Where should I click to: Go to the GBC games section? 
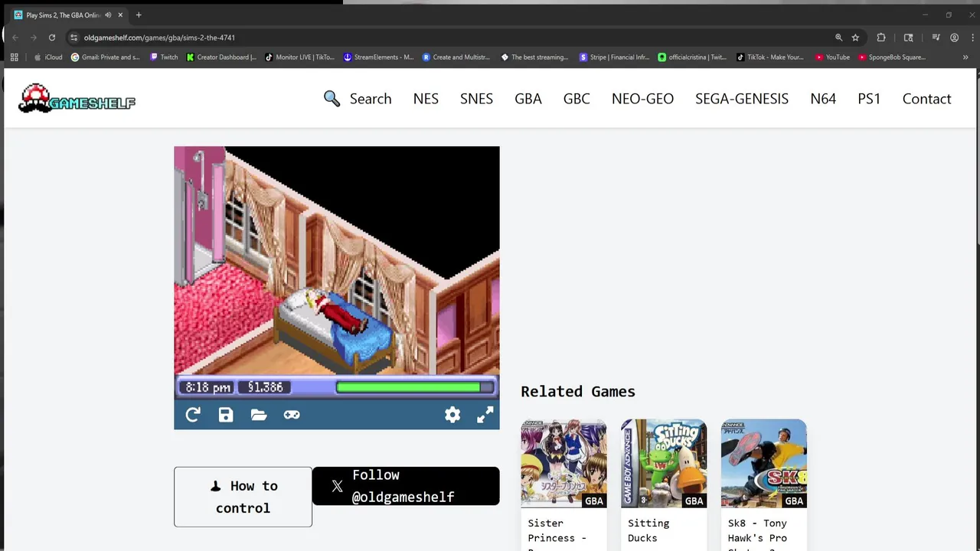[x=577, y=99]
